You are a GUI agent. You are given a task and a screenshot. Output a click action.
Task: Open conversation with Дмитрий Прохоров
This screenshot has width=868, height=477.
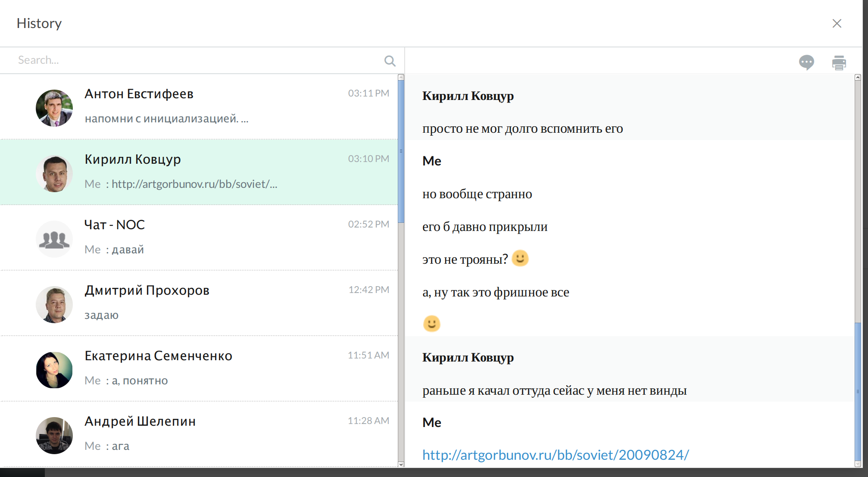199,303
